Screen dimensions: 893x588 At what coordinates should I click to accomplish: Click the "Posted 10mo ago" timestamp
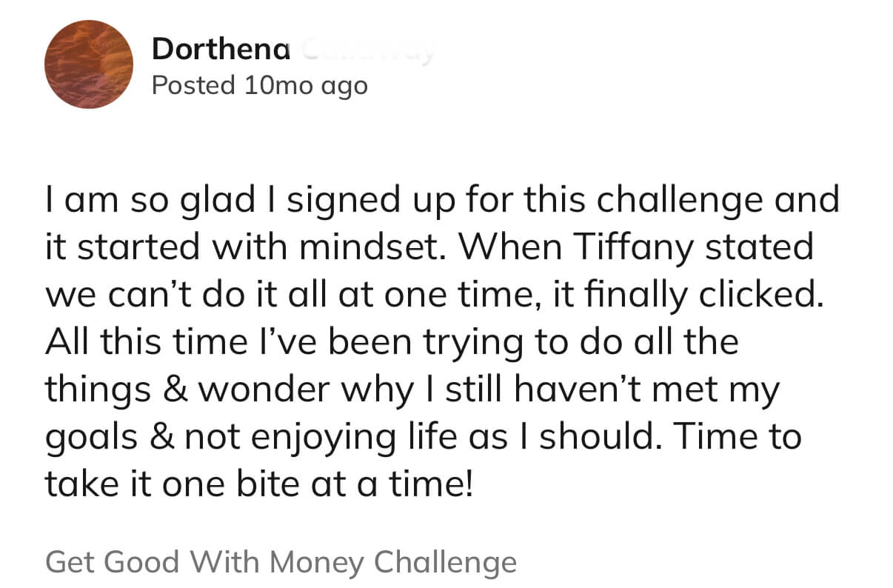pyautogui.click(x=259, y=86)
